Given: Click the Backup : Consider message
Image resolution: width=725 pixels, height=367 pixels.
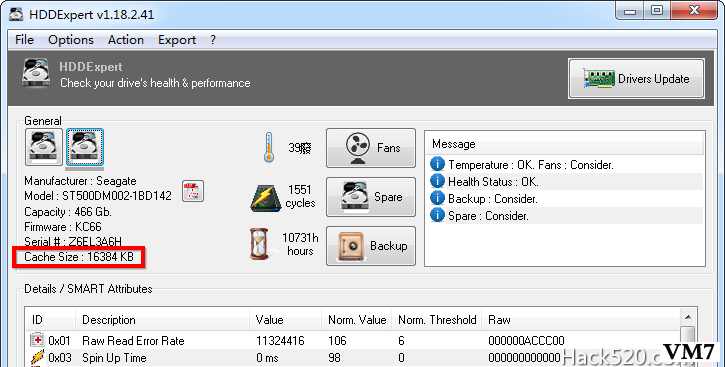Looking at the screenshot, I should point(493,199).
